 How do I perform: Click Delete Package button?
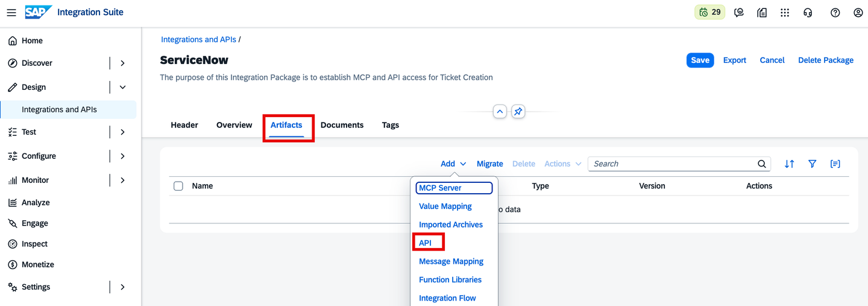point(826,60)
